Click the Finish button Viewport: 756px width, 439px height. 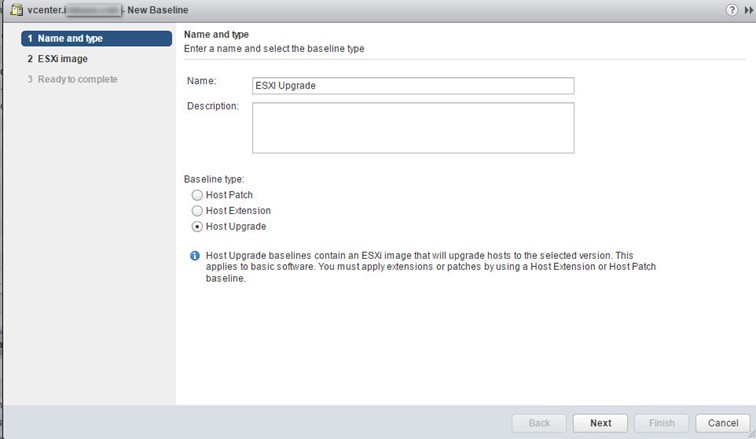pyautogui.click(x=662, y=423)
